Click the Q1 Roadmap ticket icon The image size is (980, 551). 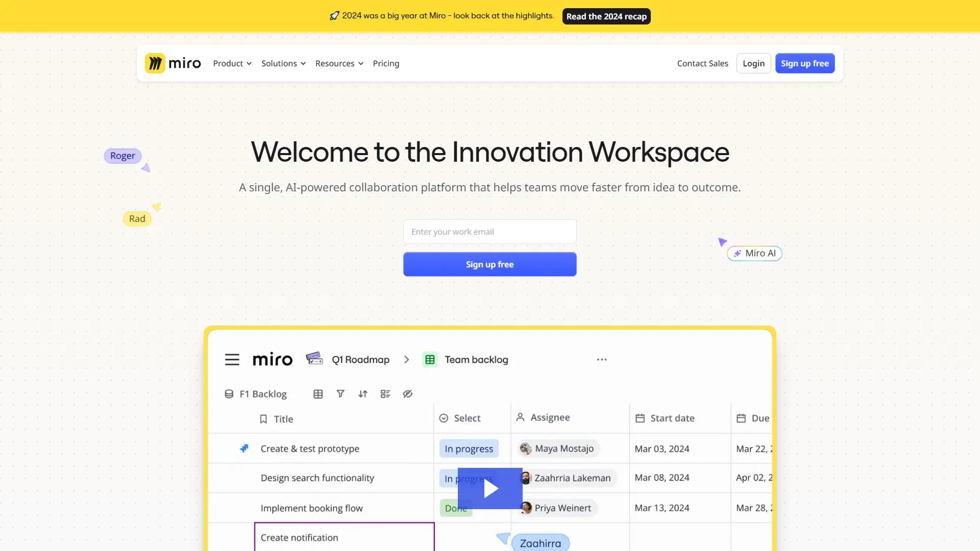click(x=314, y=359)
